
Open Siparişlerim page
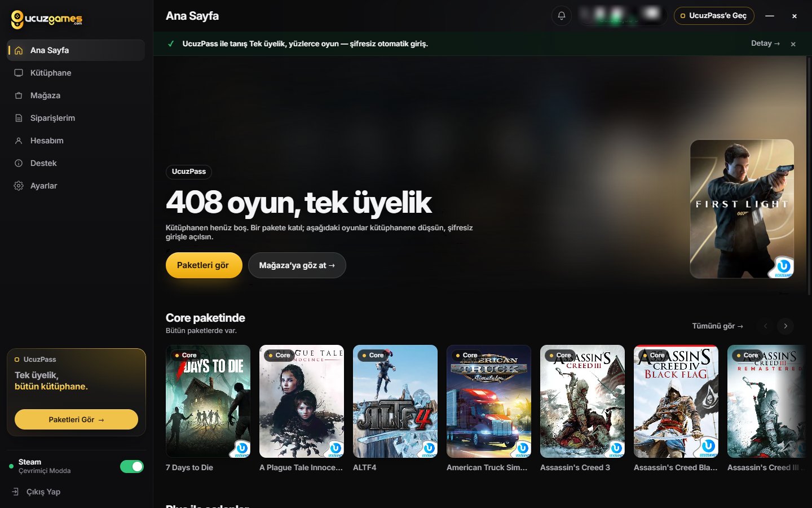pos(76,118)
